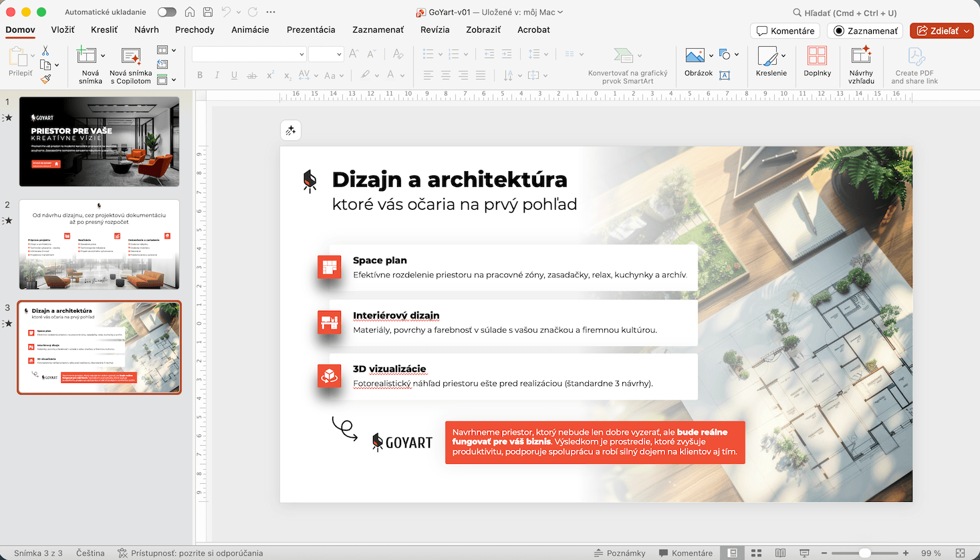The image size is (980, 560).
Task: Click the Underline formatting button
Action: tap(234, 76)
